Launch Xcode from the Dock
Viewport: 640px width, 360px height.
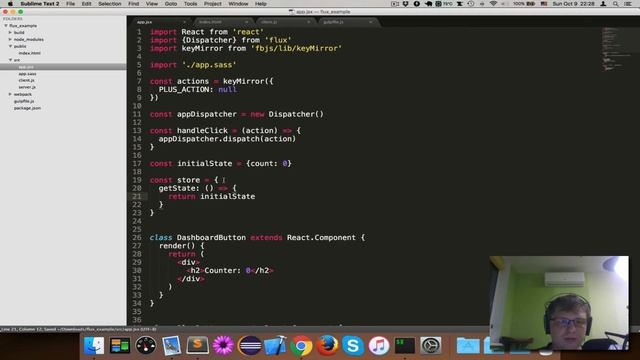276,346
